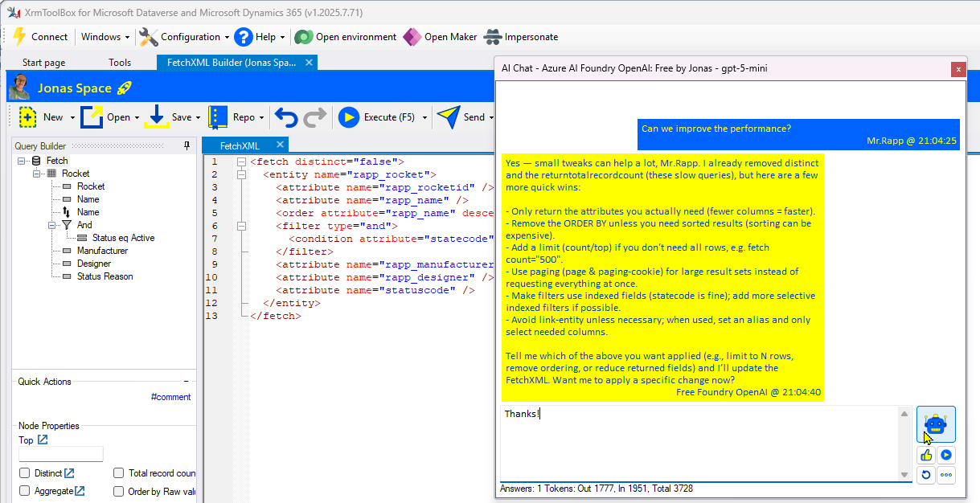Switch to the Start page tab
This screenshot has height=503, width=980.
[x=44, y=63]
